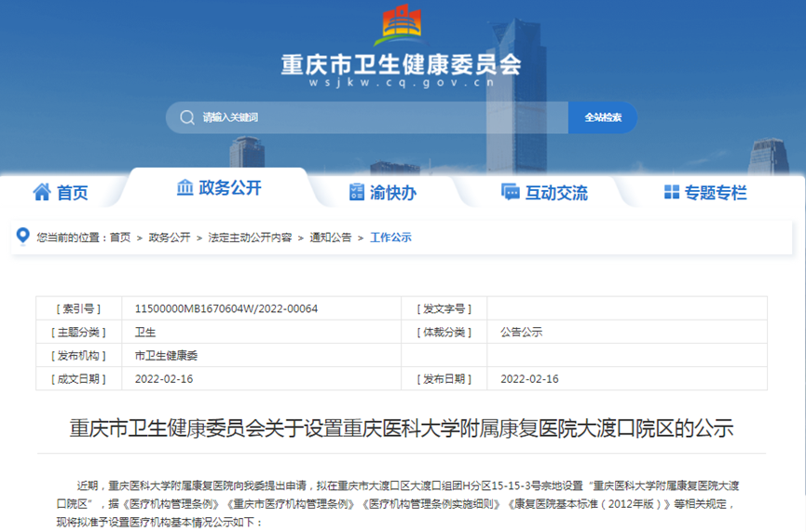Image resolution: width=806 pixels, height=532 pixels.
Task: Open the 首页 navigation tab
Action: point(61,192)
